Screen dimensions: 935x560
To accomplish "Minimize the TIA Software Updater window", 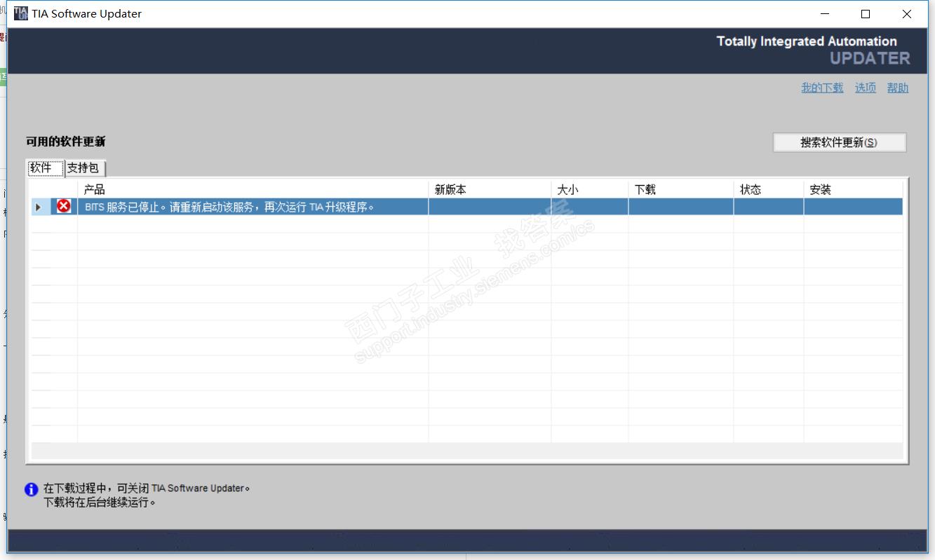I will point(826,14).
